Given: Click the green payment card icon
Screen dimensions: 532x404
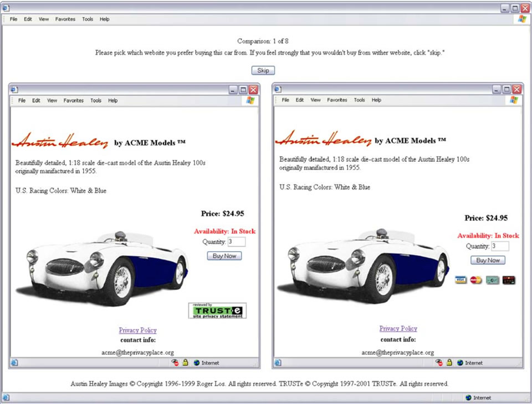Looking at the screenshot, I should (492, 280).
